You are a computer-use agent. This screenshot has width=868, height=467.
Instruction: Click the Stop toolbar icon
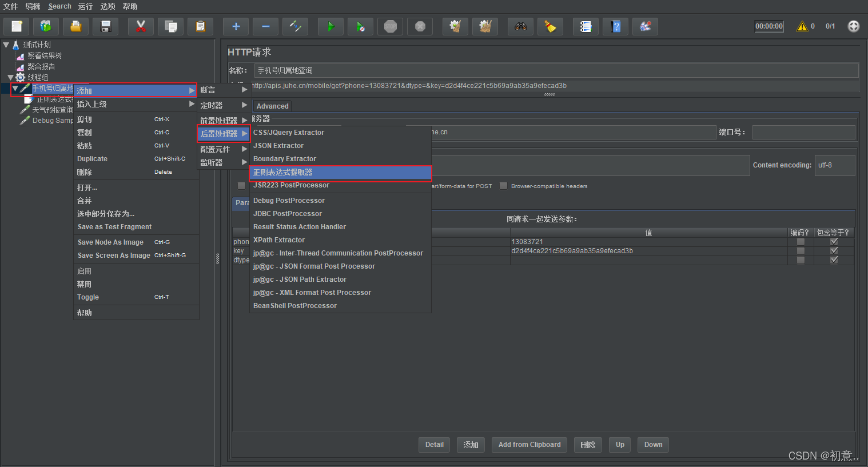(391, 26)
